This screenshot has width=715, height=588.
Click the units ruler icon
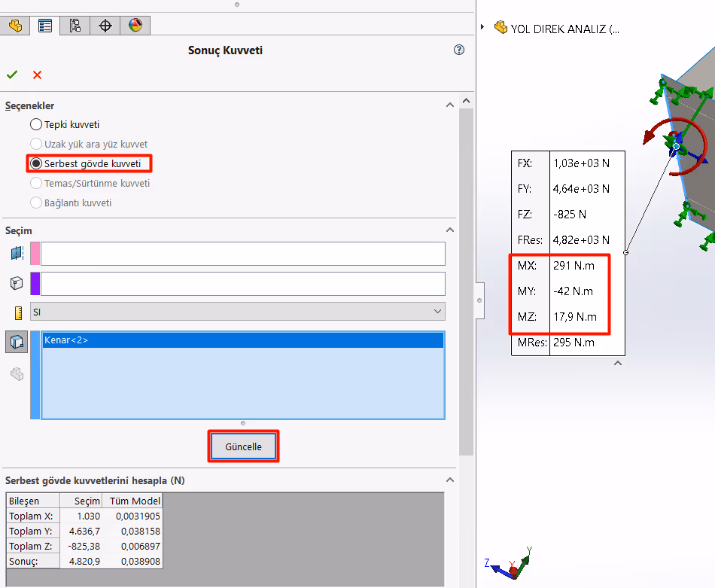tap(18, 312)
